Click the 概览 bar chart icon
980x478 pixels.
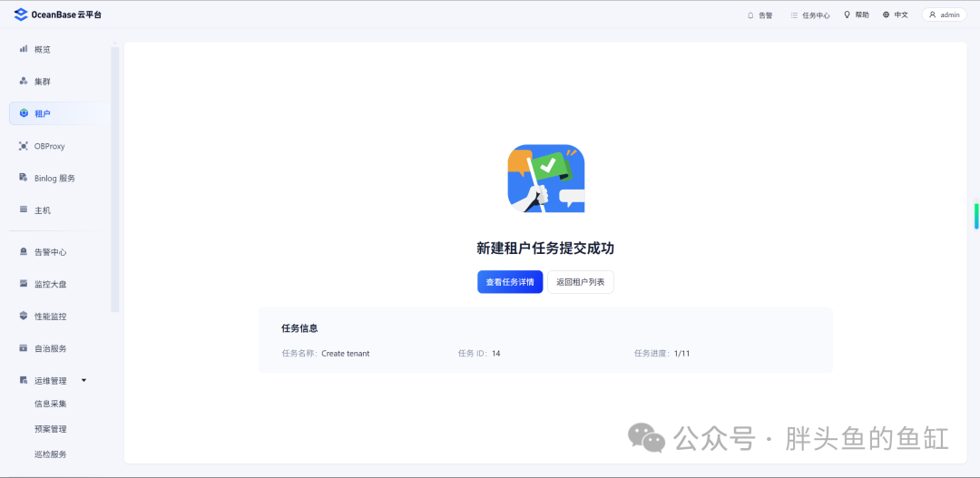click(24, 49)
